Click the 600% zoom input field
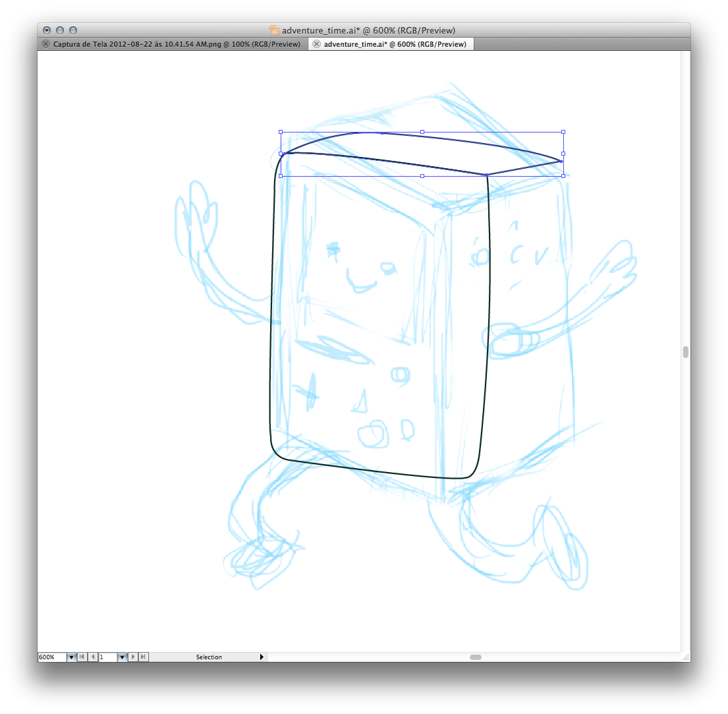 click(51, 657)
